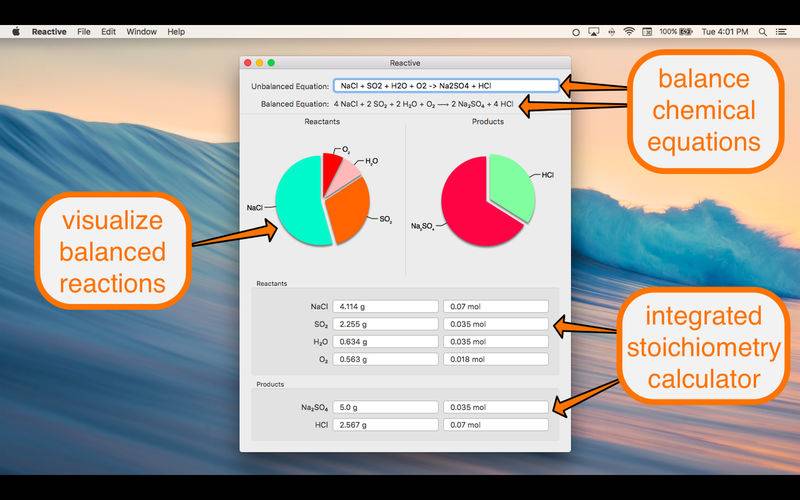Open the Apple menu
800x500 pixels.
coord(16,32)
